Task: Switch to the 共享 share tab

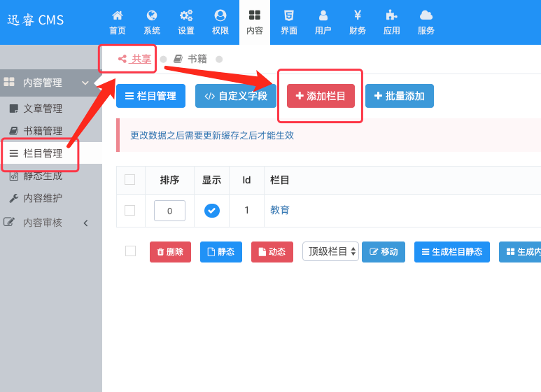Action: pyautogui.click(x=134, y=59)
